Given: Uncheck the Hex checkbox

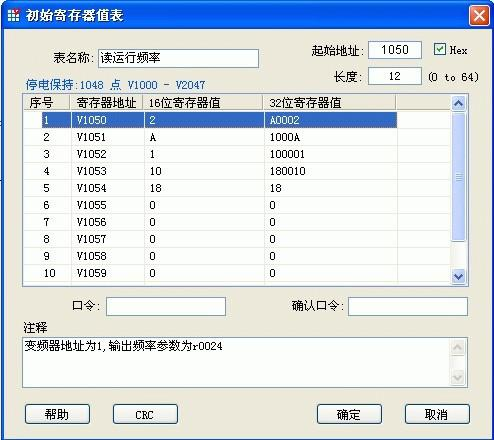Looking at the screenshot, I should tap(440, 49).
